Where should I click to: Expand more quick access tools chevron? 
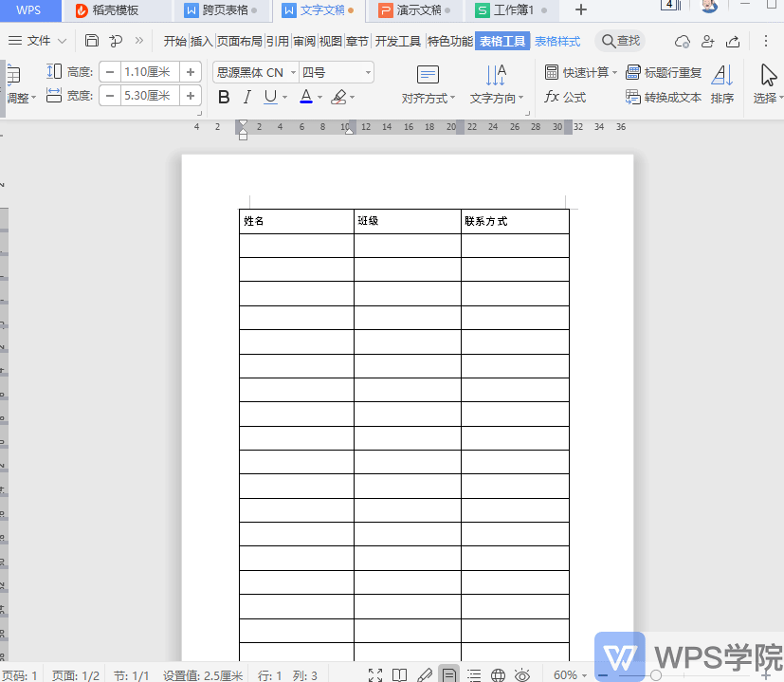coord(139,41)
